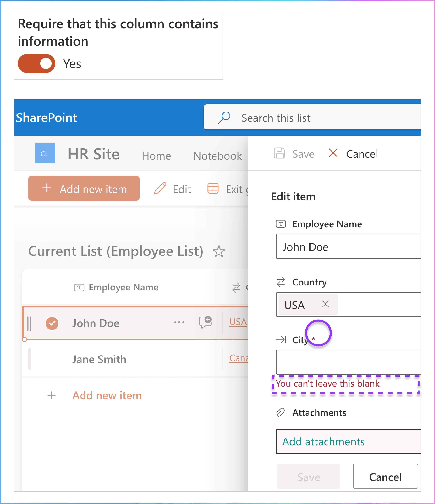Viewport: 435px width, 504px height.
Task: Click the 'Add new item' orange button
Action: coord(84,188)
